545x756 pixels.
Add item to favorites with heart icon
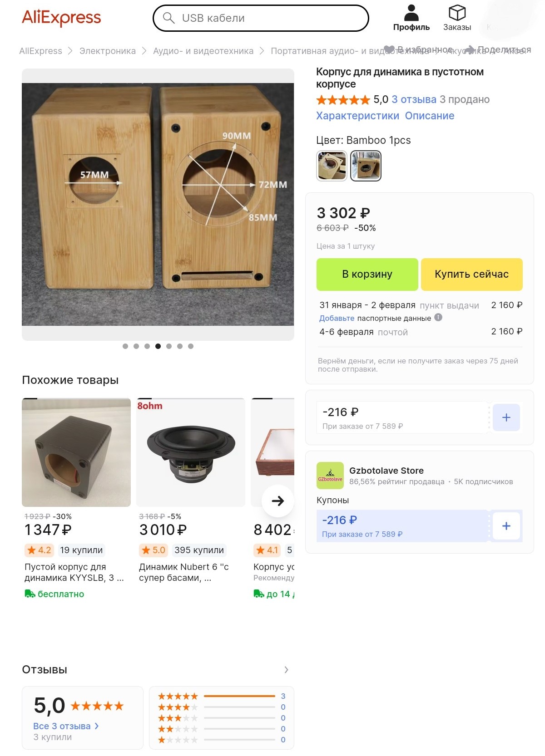click(389, 49)
